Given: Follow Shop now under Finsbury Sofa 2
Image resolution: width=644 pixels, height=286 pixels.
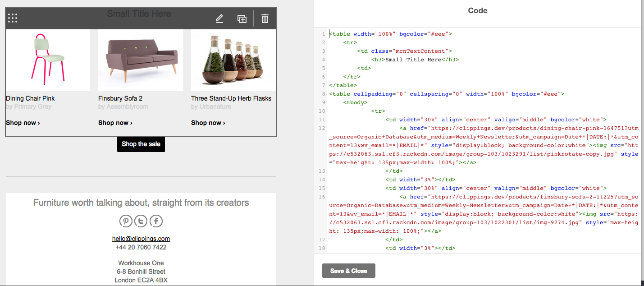Looking at the screenshot, I should [x=115, y=123].
